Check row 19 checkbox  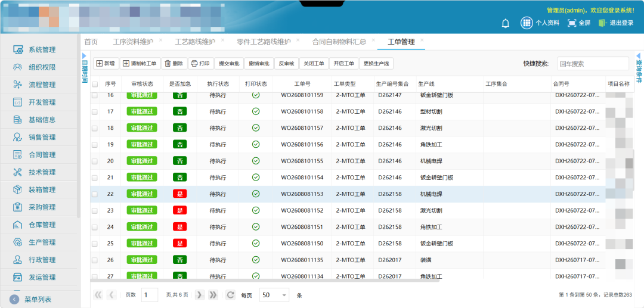click(95, 145)
